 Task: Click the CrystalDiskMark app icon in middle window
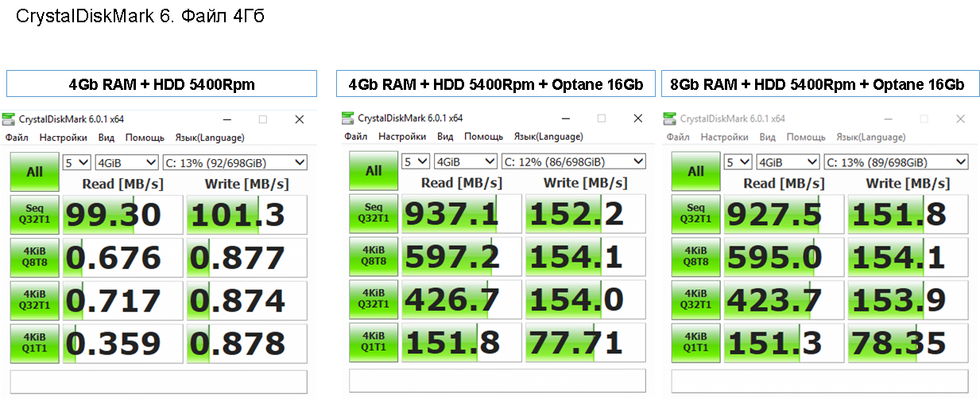point(348,118)
